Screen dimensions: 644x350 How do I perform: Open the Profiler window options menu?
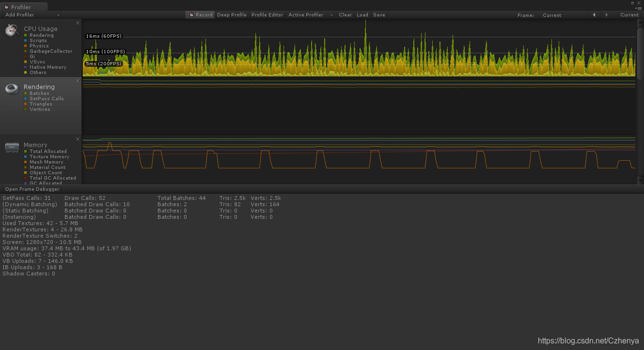(639, 8)
